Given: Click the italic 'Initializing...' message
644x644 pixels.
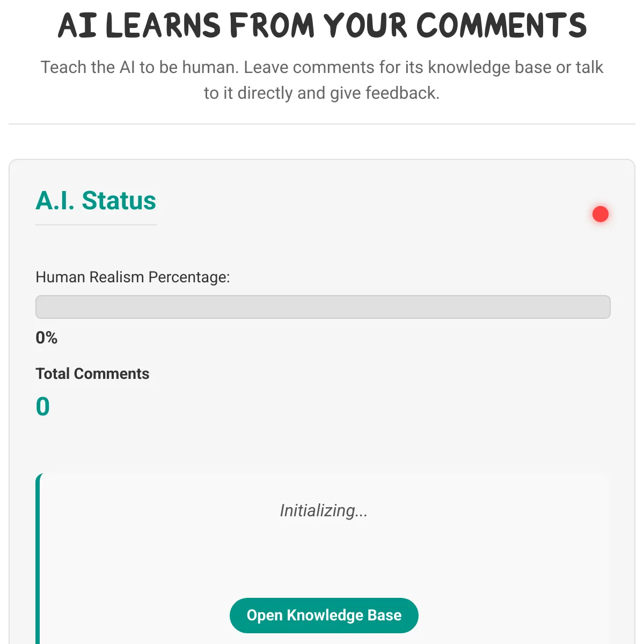Looking at the screenshot, I should [324, 510].
